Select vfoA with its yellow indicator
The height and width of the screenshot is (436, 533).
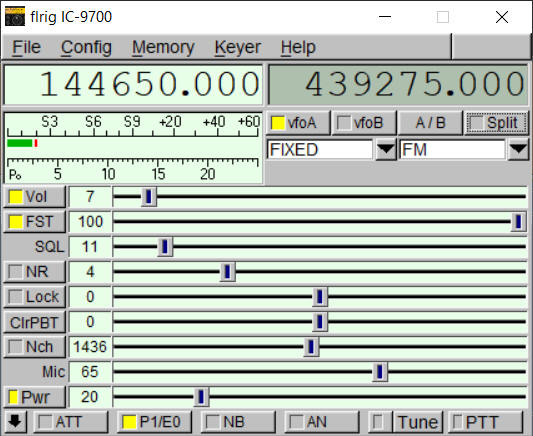(x=298, y=123)
